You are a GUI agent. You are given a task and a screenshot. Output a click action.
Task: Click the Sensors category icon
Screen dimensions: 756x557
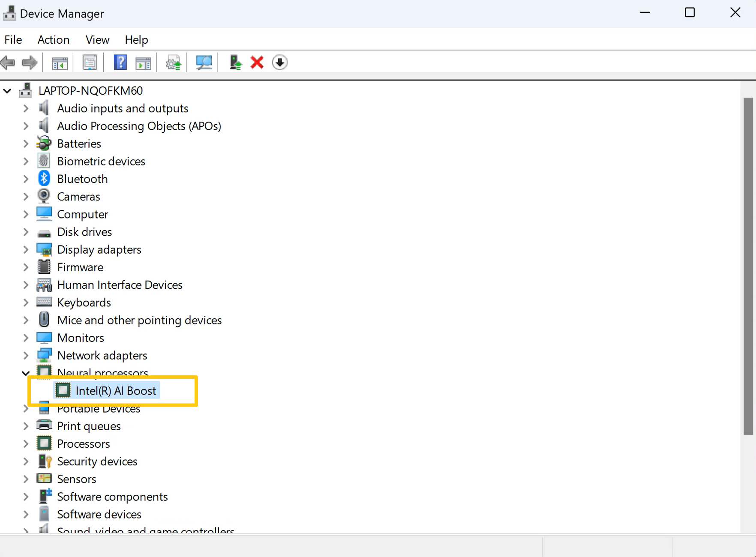[44, 478]
